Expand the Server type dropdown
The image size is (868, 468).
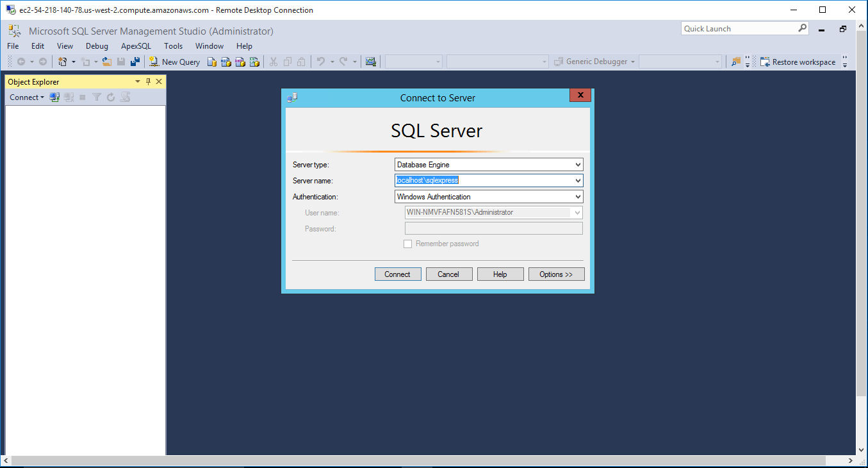coord(578,165)
